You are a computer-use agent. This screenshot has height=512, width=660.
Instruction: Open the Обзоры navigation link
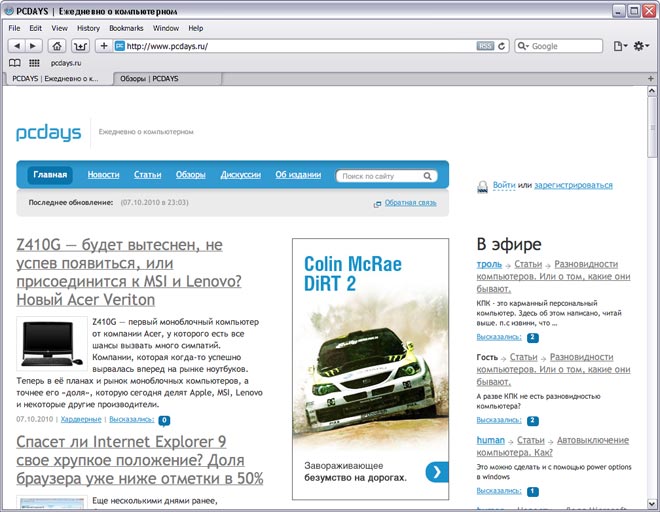pyautogui.click(x=191, y=175)
